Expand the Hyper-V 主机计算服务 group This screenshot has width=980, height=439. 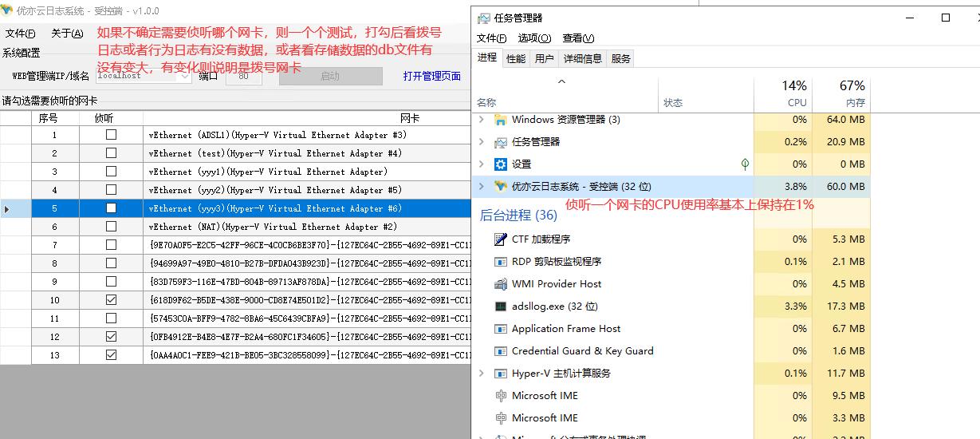(481, 374)
